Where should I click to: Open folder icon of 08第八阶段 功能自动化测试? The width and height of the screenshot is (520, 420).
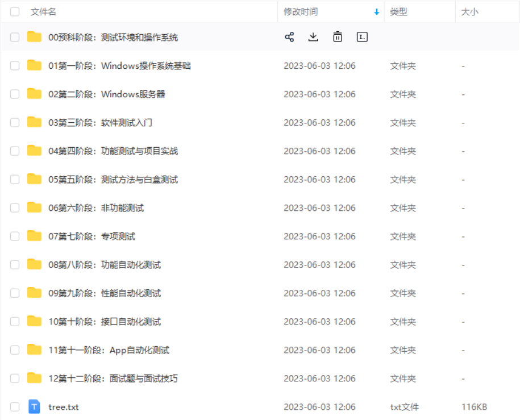(34, 264)
